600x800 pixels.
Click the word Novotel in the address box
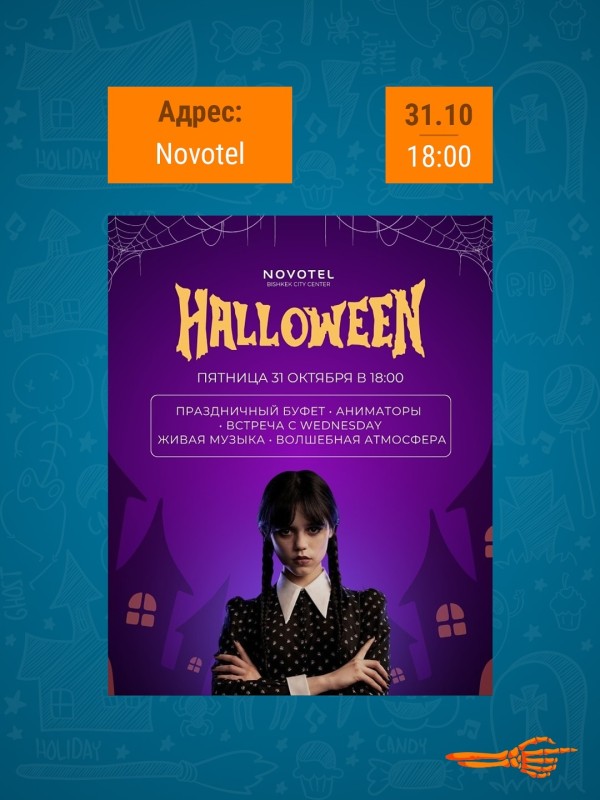(x=200, y=153)
